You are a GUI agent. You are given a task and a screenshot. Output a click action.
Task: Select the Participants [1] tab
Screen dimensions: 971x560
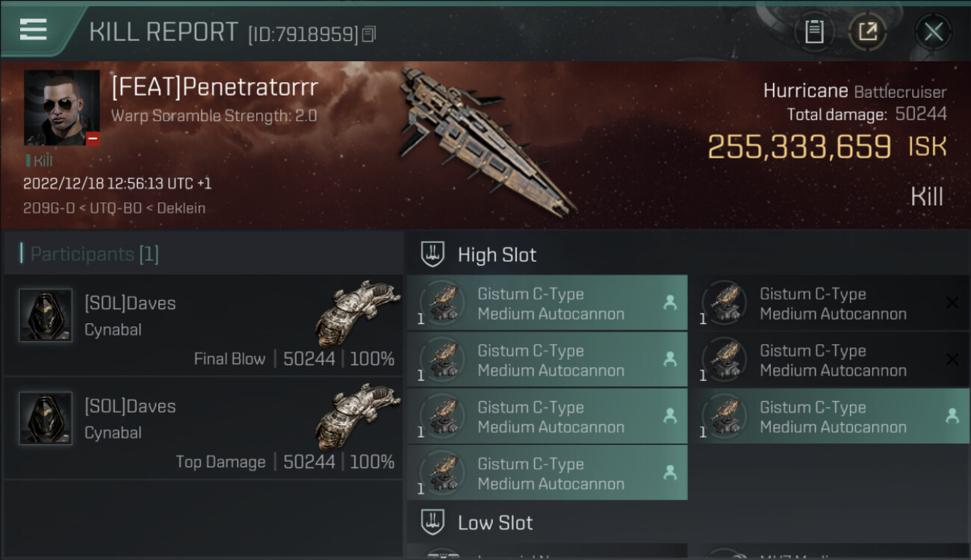coord(94,254)
